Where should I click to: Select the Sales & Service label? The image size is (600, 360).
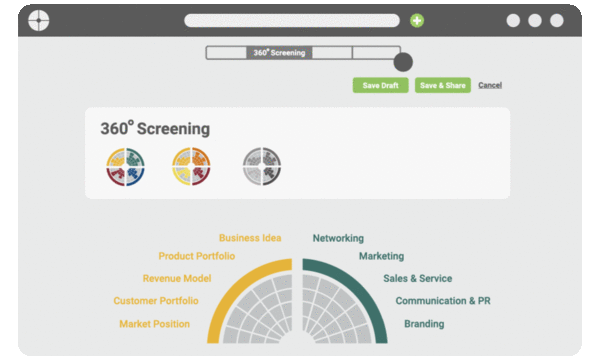[x=417, y=278]
